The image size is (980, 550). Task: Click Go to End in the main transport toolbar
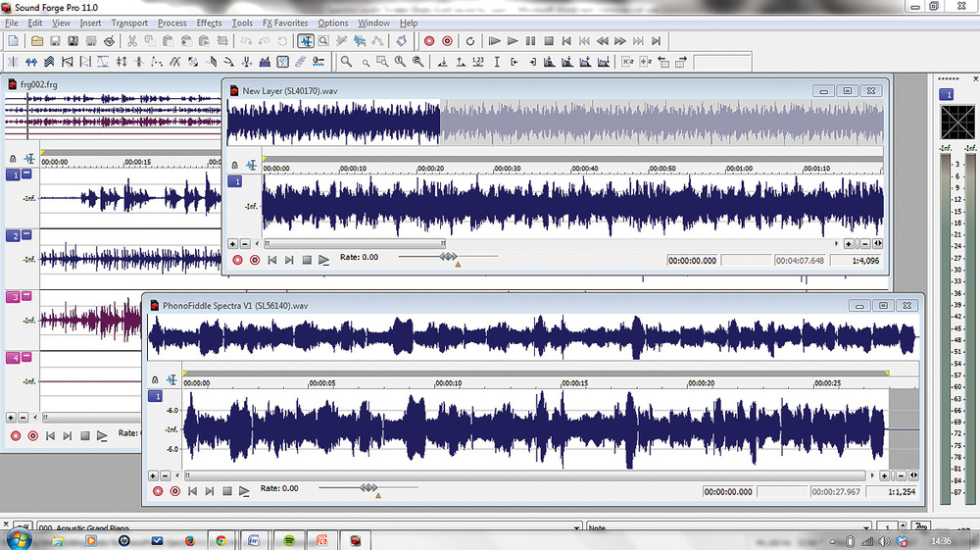coord(656,41)
